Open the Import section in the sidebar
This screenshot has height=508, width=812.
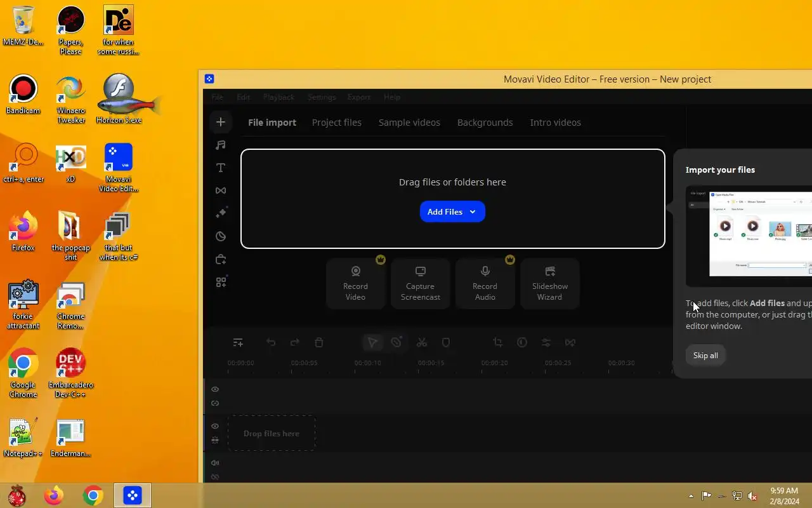click(221, 122)
